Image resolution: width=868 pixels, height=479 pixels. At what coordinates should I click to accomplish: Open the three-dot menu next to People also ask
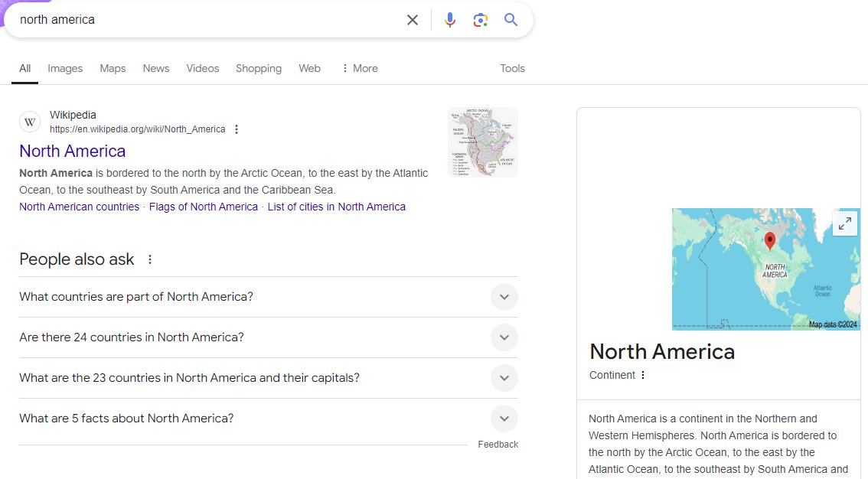click(x=149, y=259)
